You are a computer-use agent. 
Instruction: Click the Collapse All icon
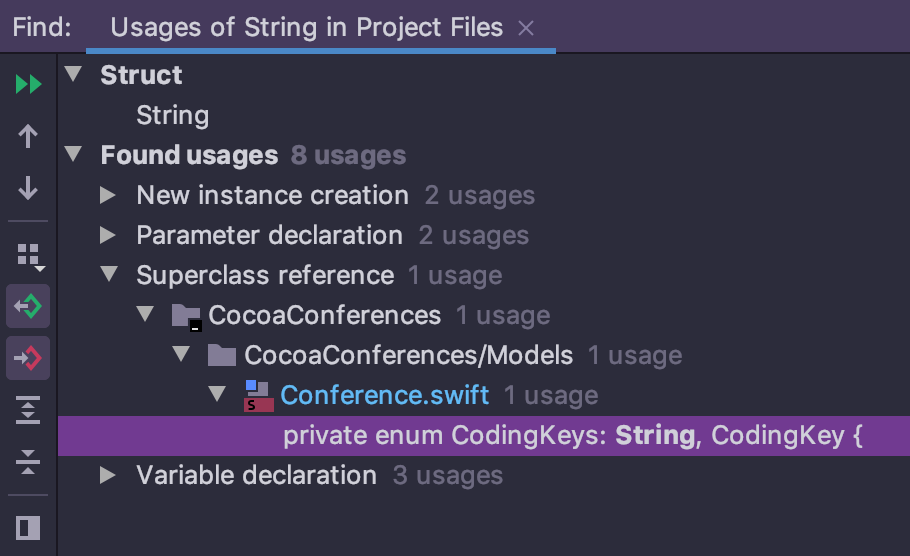click(28, 461)
